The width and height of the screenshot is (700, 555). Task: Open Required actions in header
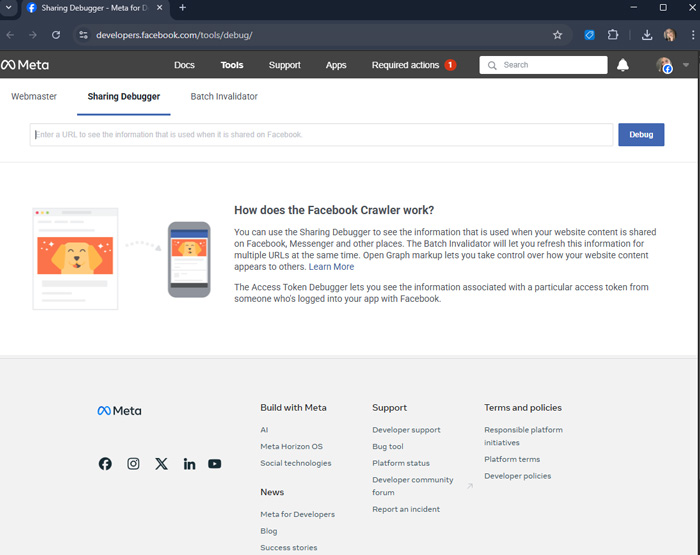coord(406,65)
